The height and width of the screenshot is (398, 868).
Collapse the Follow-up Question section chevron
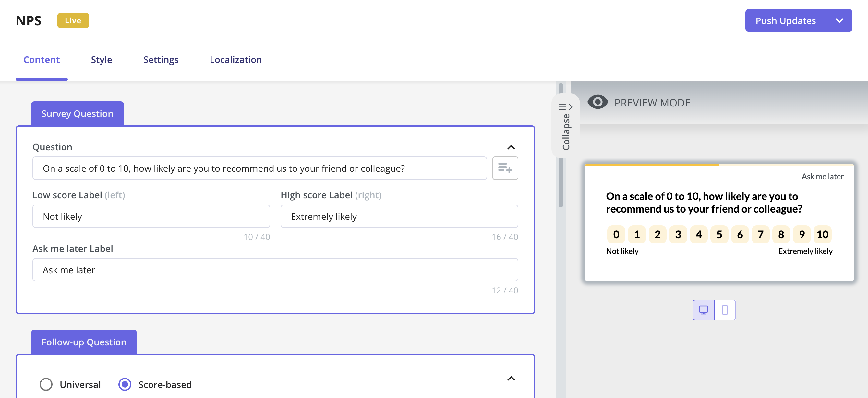pyautogui.click(x=511, y=379)
